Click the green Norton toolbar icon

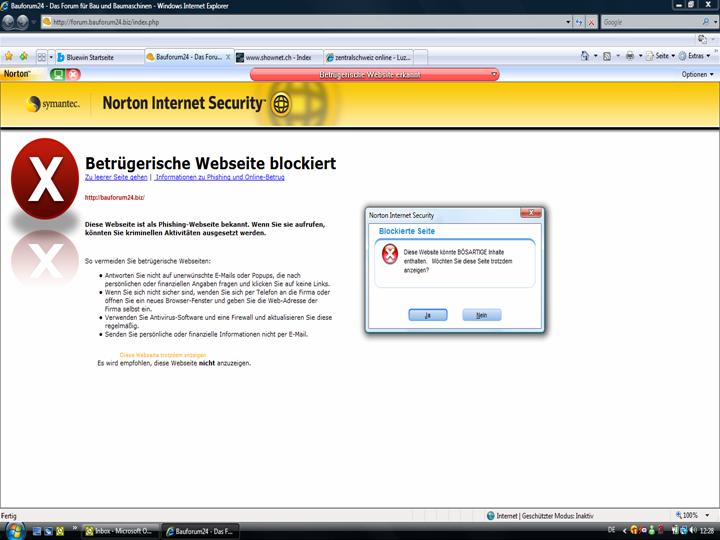(x=57, y=74)
